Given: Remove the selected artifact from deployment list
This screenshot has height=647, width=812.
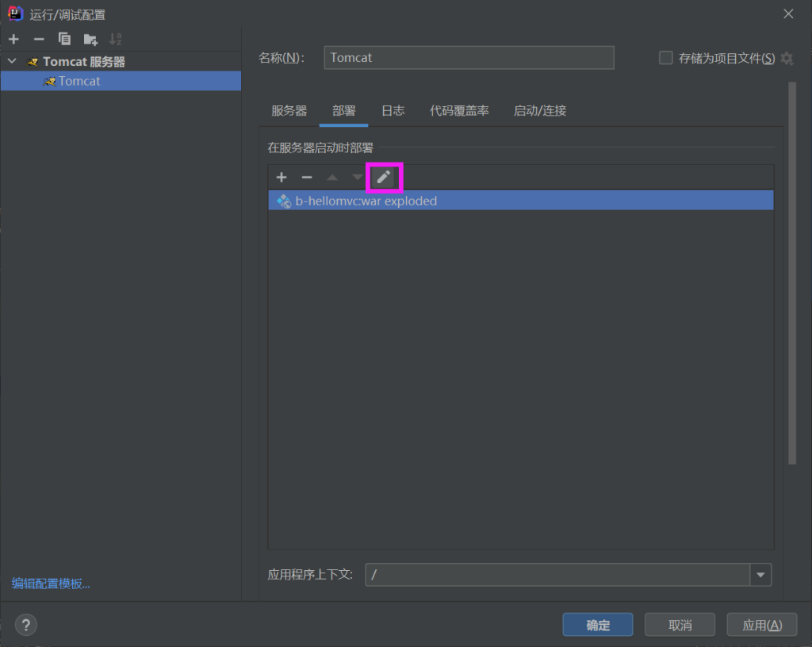Looking at the screenshot, I should (x=307, y=178).
